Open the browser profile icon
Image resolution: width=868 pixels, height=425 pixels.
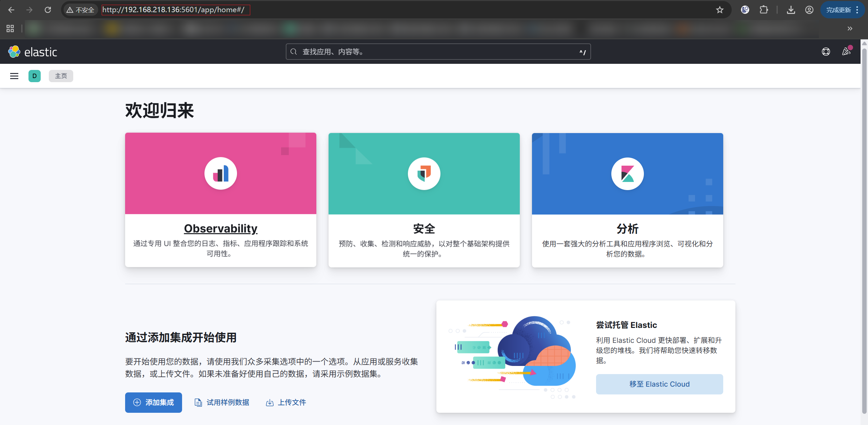click(809, 10)
